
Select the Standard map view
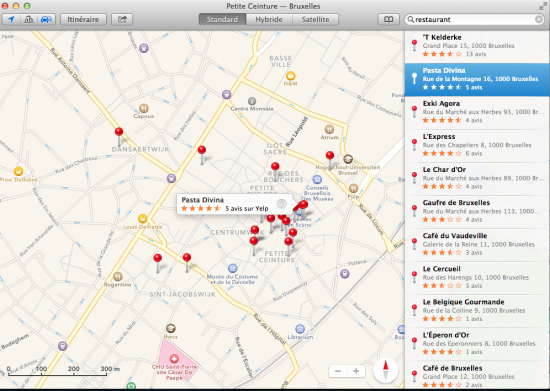tap(222, 19)
